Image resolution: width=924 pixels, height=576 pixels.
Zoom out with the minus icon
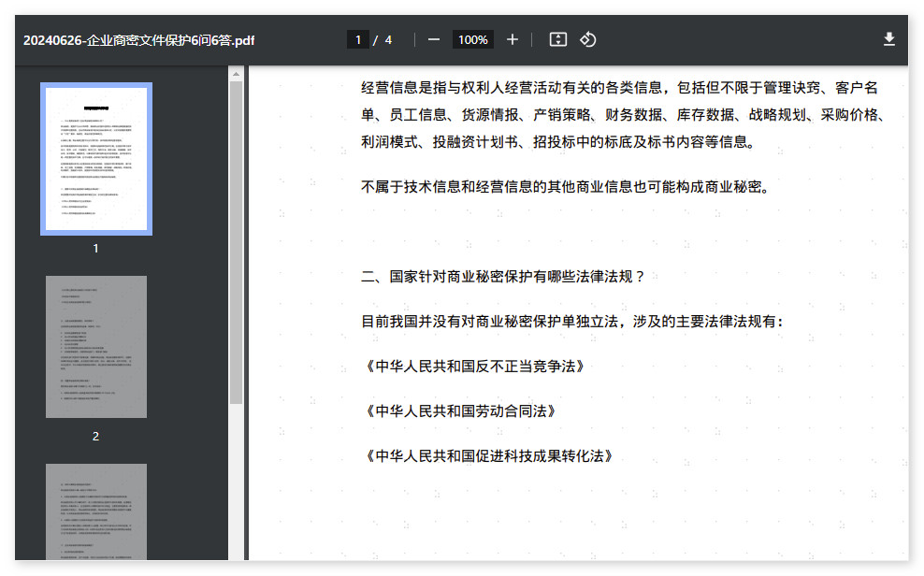434,40
